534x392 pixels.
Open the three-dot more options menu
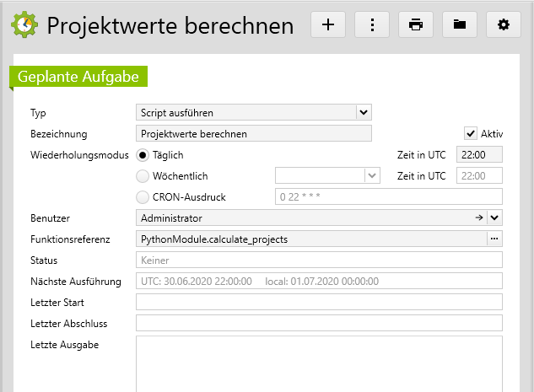372,24
